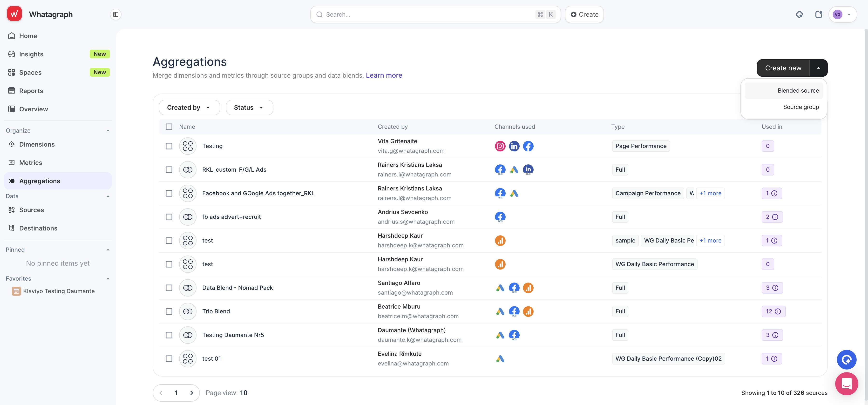Click the Home icon in the sidebar

point(12,36)
